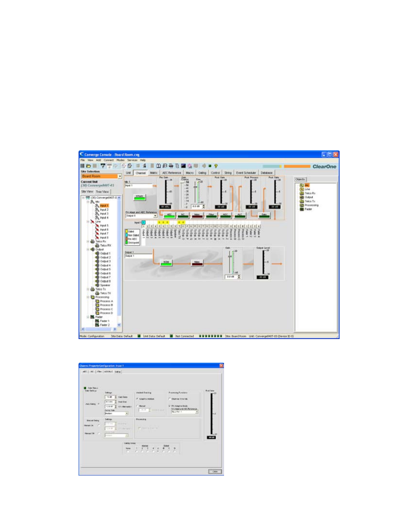This screenshot has height=532, width=411.
Task: Toggle PA Adaptive Mode checkbox
Action: (170, 406)
